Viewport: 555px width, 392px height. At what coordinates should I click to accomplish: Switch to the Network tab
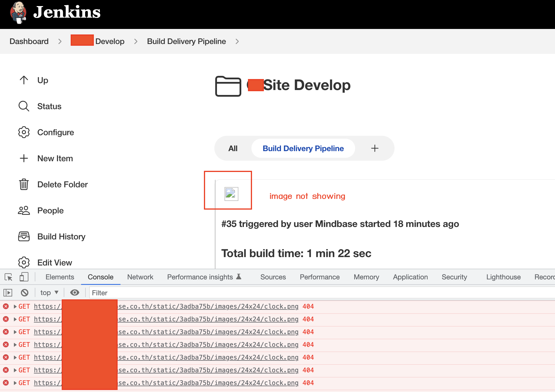click(140, 277)
